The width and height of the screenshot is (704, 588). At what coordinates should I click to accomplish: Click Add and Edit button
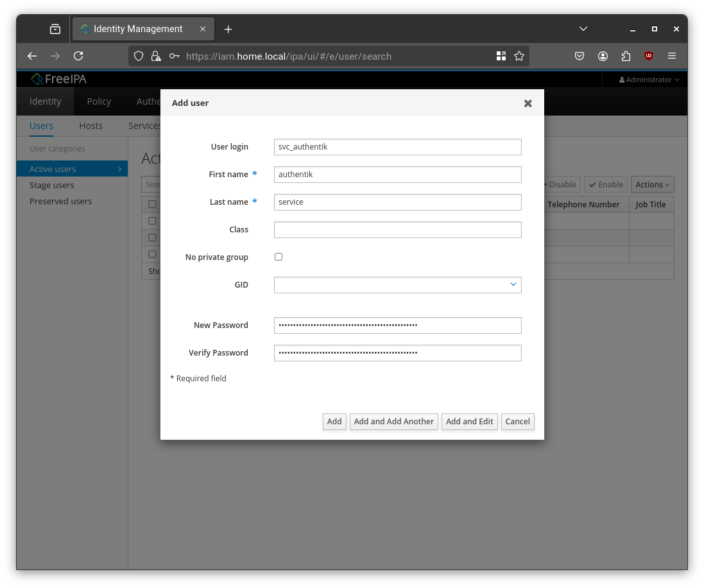pos(469,421)
